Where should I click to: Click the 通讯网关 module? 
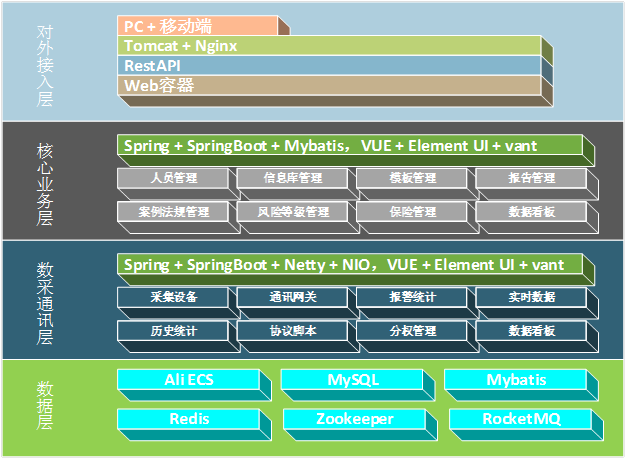tap(292, 298)
